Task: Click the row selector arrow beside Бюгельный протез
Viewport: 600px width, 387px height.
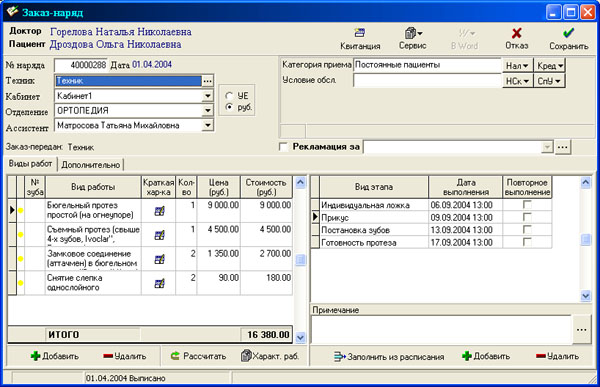Action: tap(12, 210)
